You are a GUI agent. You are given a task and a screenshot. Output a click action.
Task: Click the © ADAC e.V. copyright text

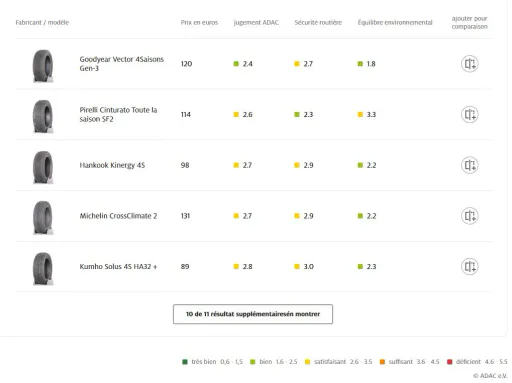coord(490,376)
